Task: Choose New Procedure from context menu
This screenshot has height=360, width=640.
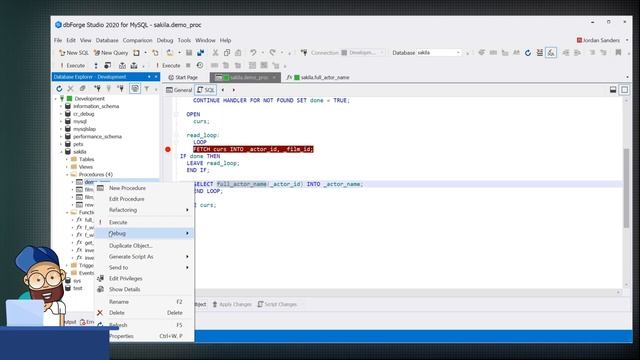Action: pos(144,188)
